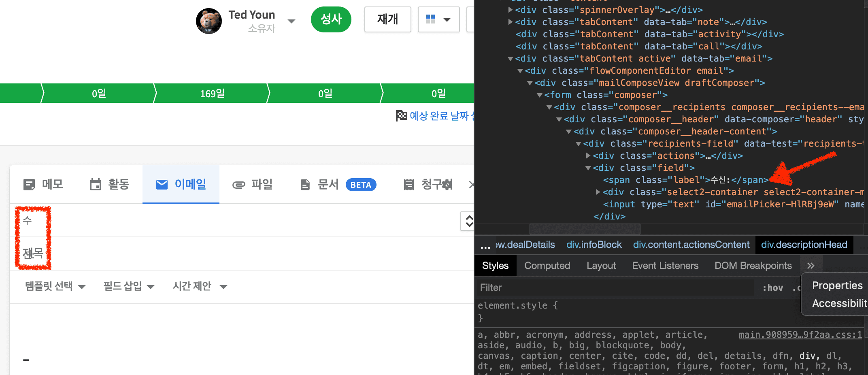The image size is (868, 375).
Task: Switch to the 메모 tab
Action: (43, 184)
